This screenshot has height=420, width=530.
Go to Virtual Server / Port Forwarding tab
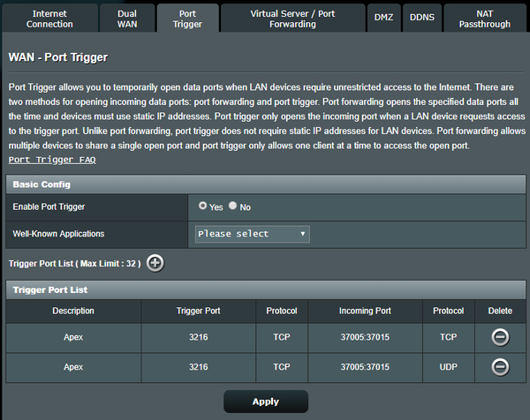[x=294, y=19]
